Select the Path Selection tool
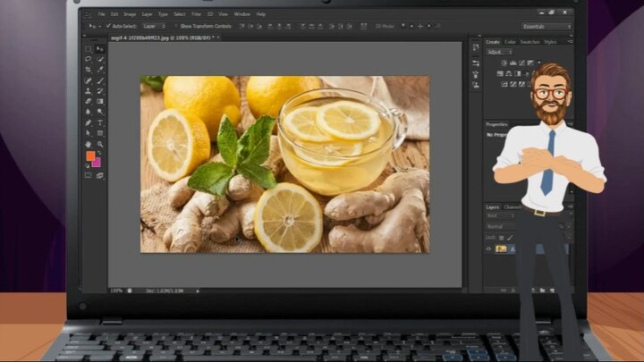This screenshot has height=362, width=644. click(x=89, y=133)
